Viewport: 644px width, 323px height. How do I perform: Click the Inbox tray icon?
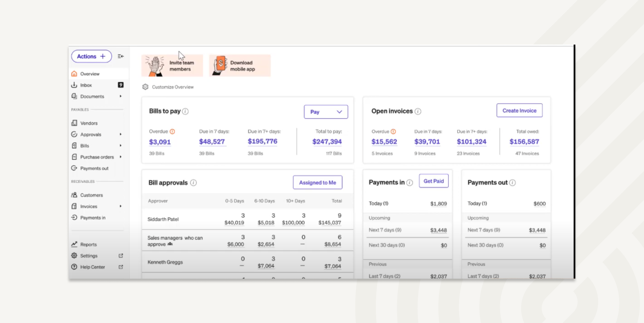click(74, 85)
